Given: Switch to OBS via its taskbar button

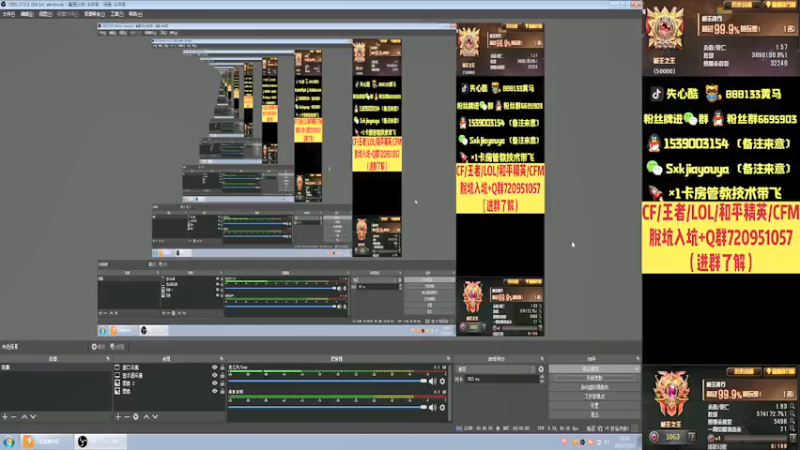Looking at the screenshot, I should 101,442.
